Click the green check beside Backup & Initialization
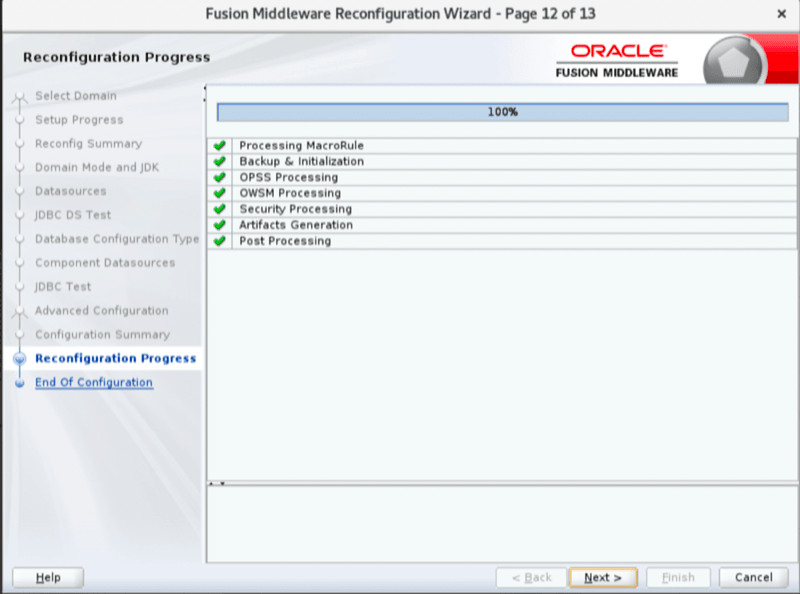 [x=220, y=161]
